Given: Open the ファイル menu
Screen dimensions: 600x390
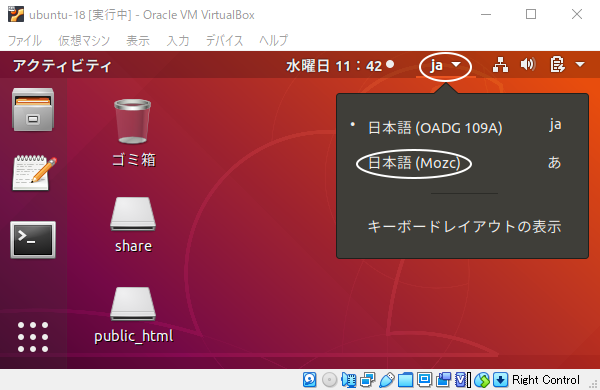Looking at the screenshot, I should [25, 41].
